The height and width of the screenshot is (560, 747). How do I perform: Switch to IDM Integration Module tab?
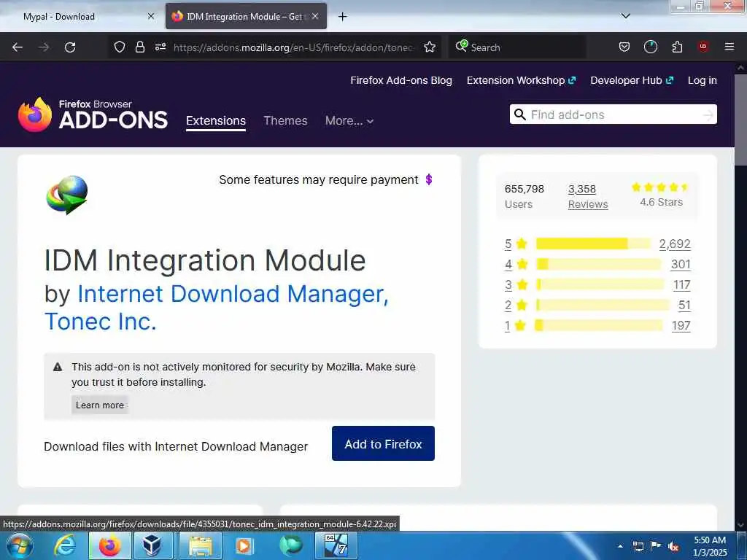pyautogui.click(x=246, y=17)
